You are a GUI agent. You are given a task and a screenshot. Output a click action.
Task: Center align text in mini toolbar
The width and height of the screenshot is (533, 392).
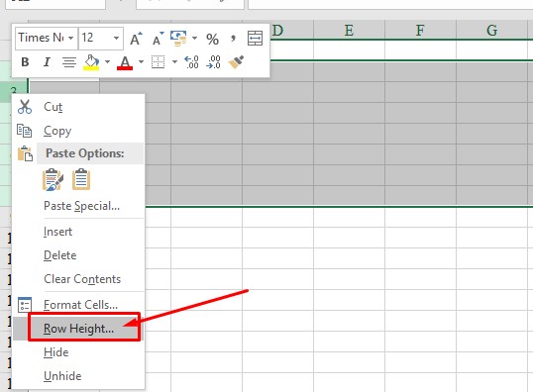(x=69, y=62)
